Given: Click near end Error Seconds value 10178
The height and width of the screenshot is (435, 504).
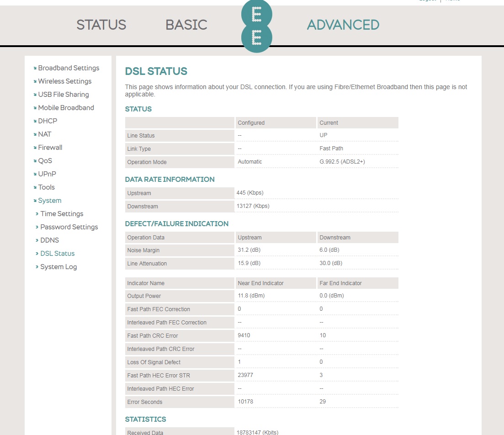Looking at the screenshot, I should (x=245, y=401).
